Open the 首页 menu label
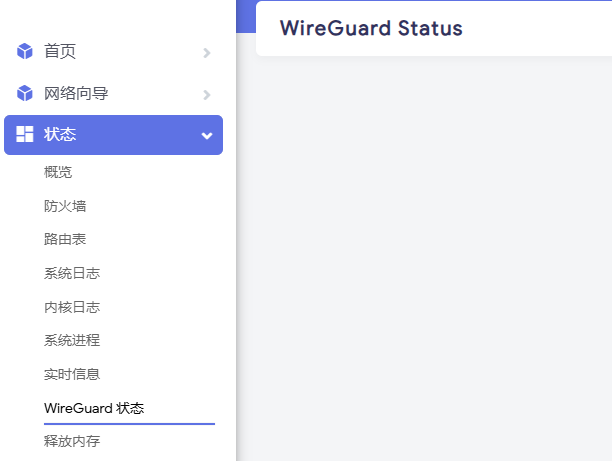 pos(60,51)
